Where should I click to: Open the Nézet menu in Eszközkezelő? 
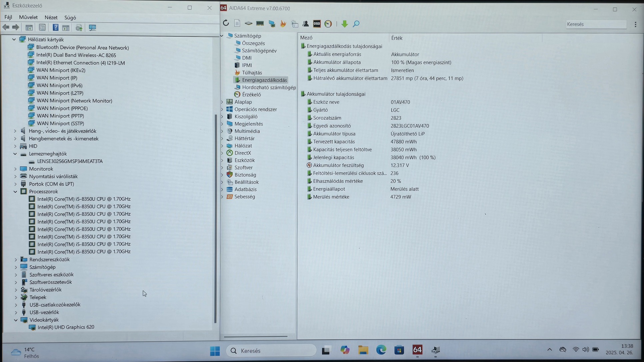(x=51, y=17)
